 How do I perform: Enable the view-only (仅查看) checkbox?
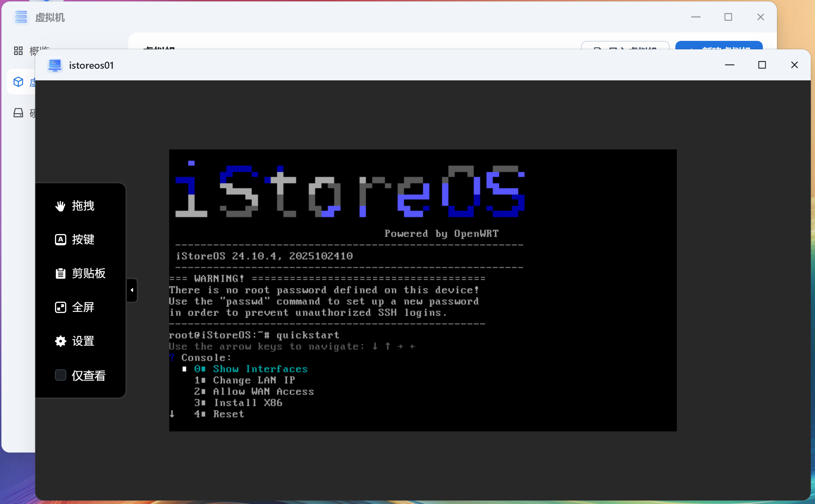click(61, 375)
